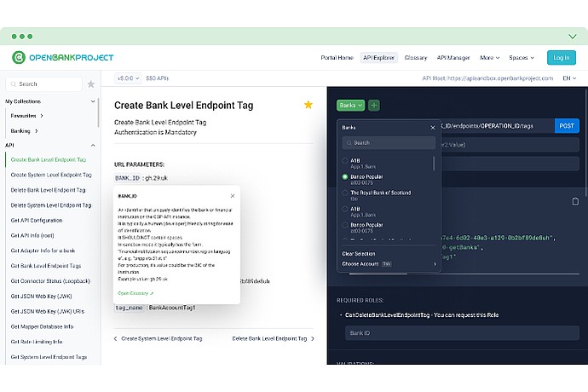Viewport: 588px width, 392px height.
Task: Select Delete System Level Endpoint Tag in sidebar
Action: pos(51,205)
